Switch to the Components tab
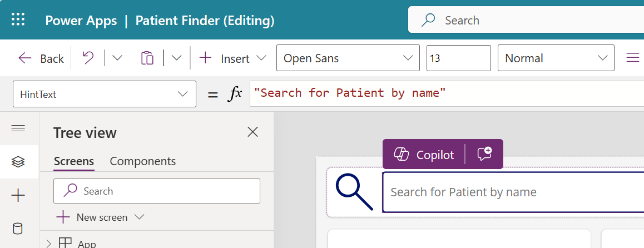 tap(142, 161)
